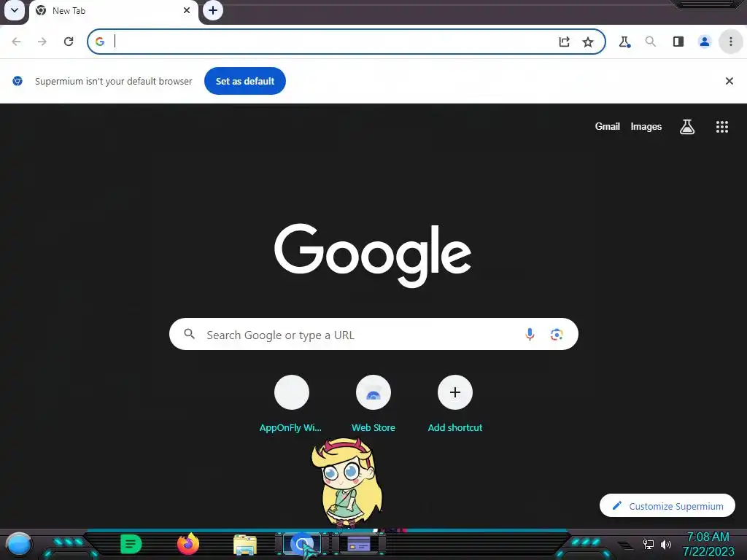Dismiss the default browser infobar
This screenshot has height=560, width=747.
(x=729, y=81)
